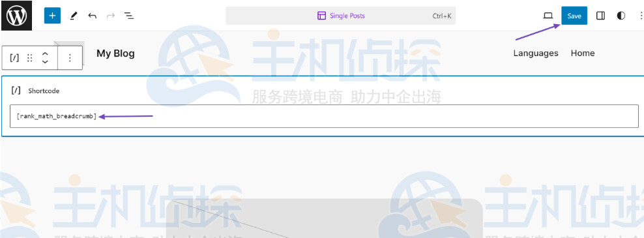The width and height of the screenshot is (644, 238).
Task: Click the My Blog site title
Action: tap(115, 53)
